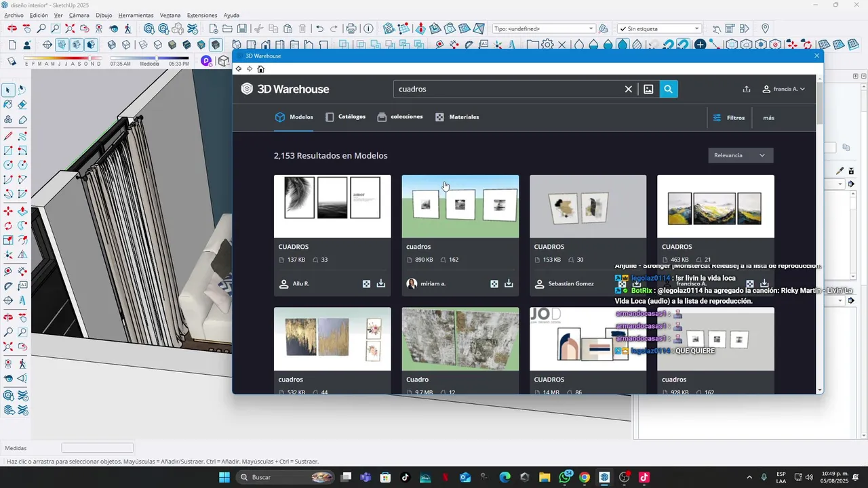Viewport: 868px width, 488px height.
Task: Open the Cámara menu
Action: coord(79,15)
